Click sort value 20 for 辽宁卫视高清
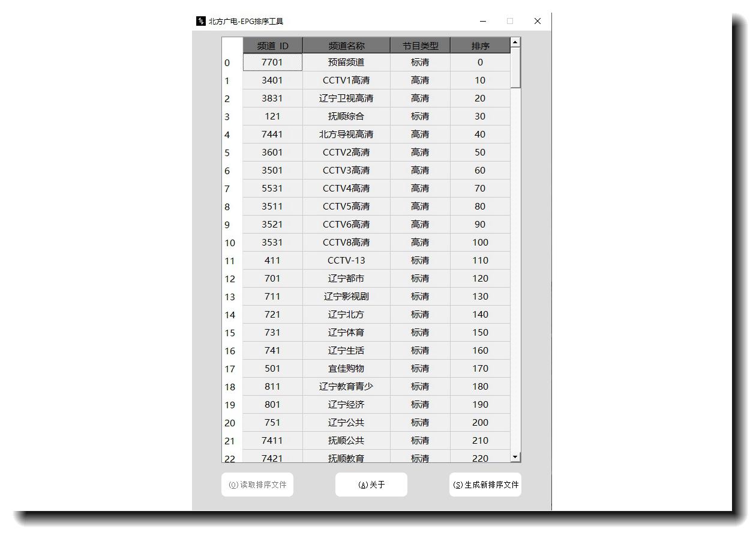This screenshot has width=756, height=535. (480, 98)
